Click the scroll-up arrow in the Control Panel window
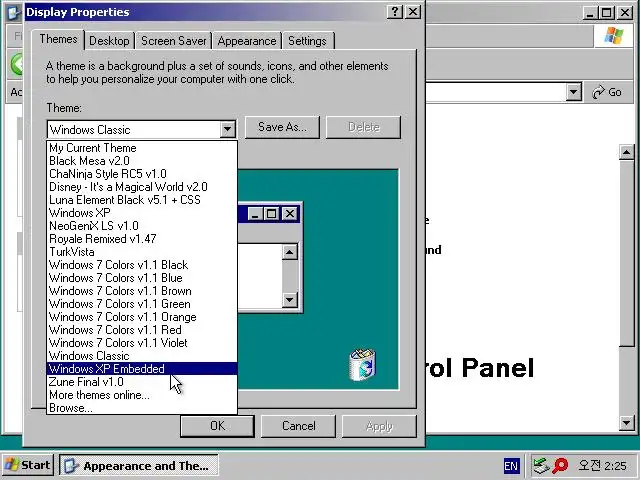640x480 pixels. point(627,152)
